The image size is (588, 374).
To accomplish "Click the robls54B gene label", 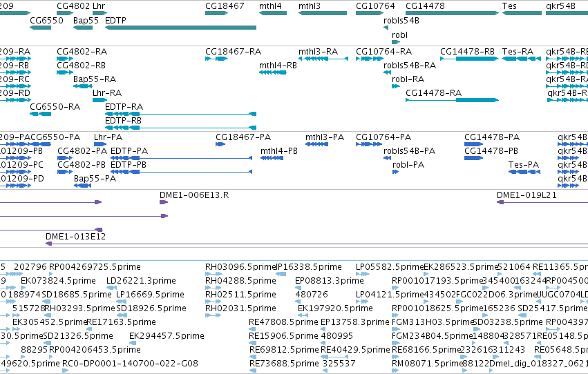I will coord(401,21).
